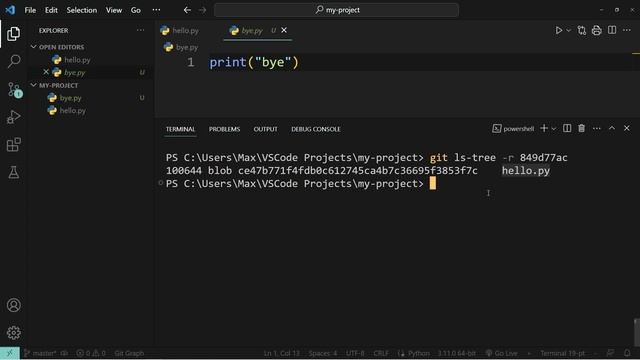The width and height of the screenshot is (640, 360).
Task: Switch to the Terminal panel tab
Action: [x=180, y=129]
